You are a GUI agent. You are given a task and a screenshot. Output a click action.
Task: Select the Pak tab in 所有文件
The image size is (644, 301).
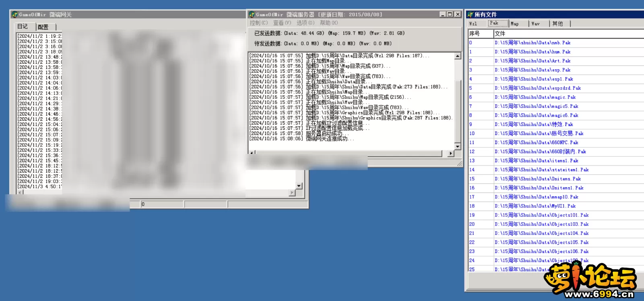click(497, 23)
